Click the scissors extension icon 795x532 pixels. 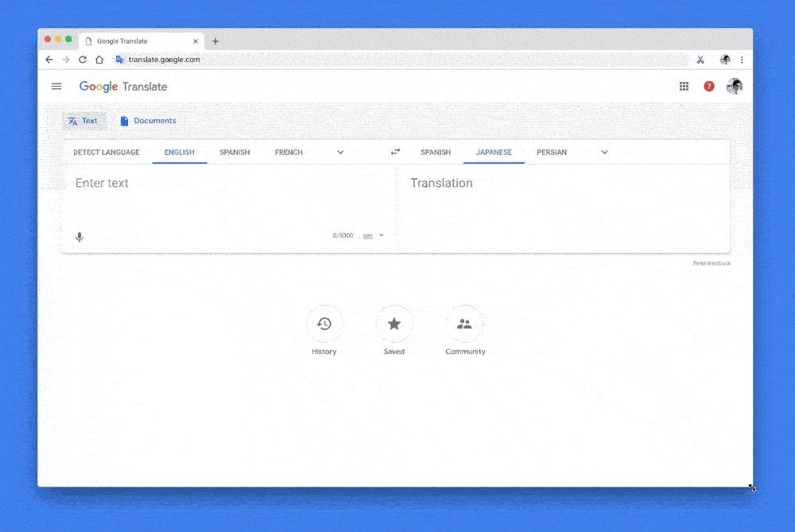pyautogui.click(x=700, y=60)
